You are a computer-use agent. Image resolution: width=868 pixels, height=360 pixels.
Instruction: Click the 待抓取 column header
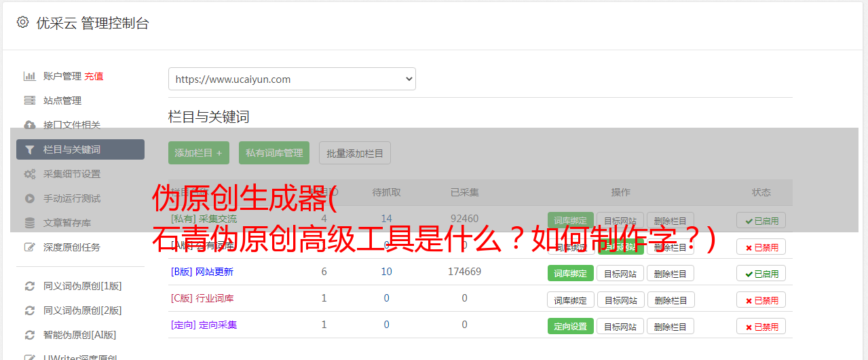(x=386, y=192)
